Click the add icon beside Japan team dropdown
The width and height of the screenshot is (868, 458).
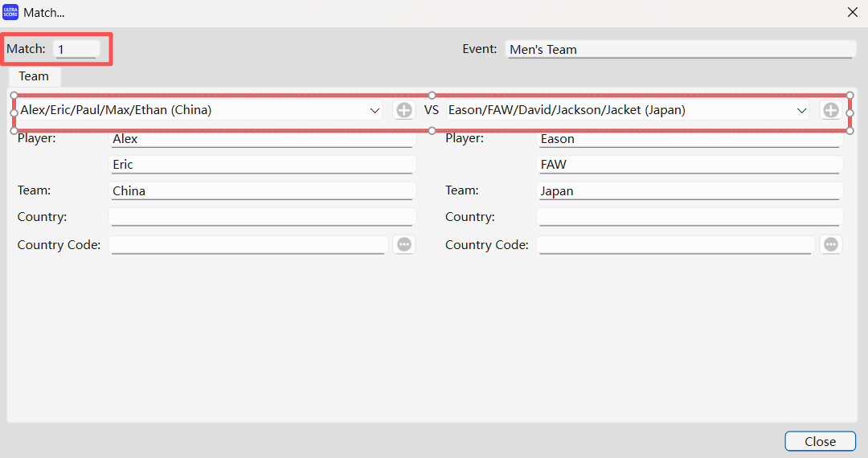click(x=830, y=110)
